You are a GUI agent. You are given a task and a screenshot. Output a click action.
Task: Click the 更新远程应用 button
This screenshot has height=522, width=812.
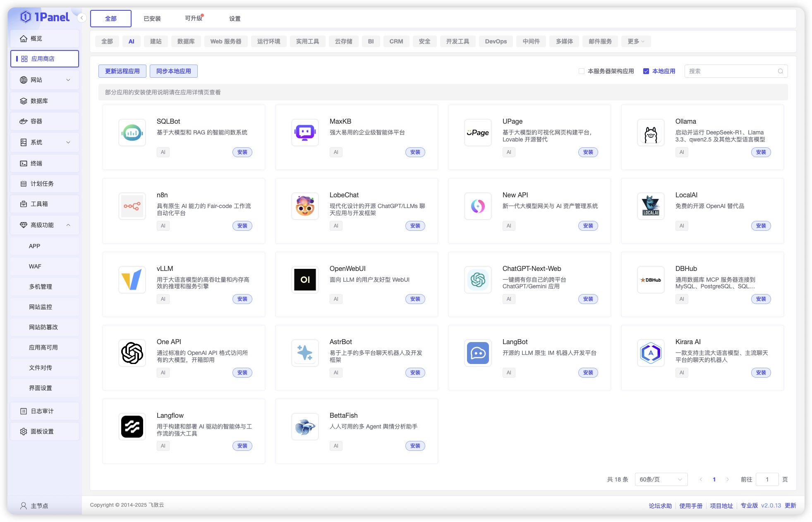coord(122,71)
